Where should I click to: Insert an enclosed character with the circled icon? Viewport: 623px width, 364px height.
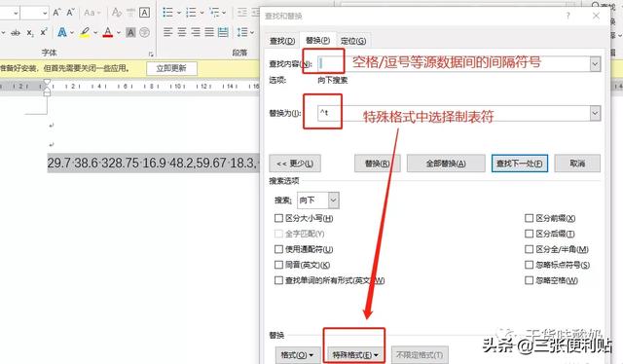pos(145,32)
